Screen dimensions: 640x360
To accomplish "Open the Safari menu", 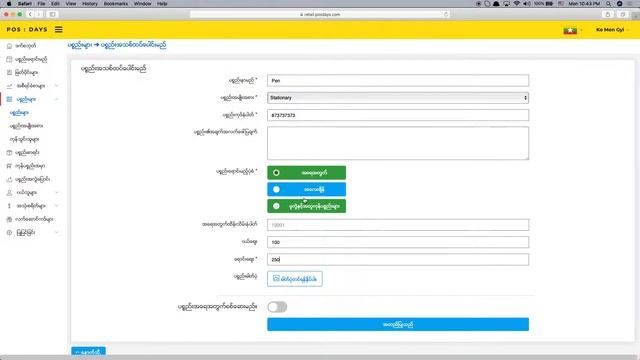I will (25, 4).
